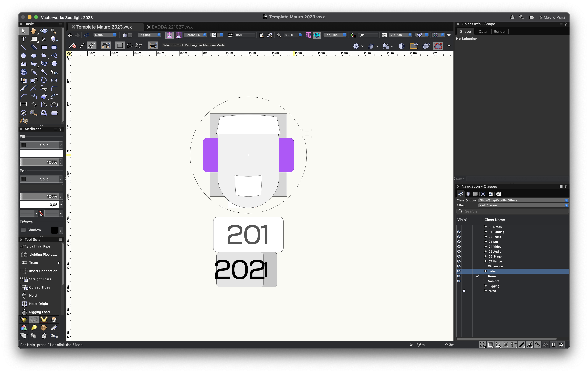The image size is (588, 373).
Task: Expand the 01 Lighting class group
Action: coord(485,232)
